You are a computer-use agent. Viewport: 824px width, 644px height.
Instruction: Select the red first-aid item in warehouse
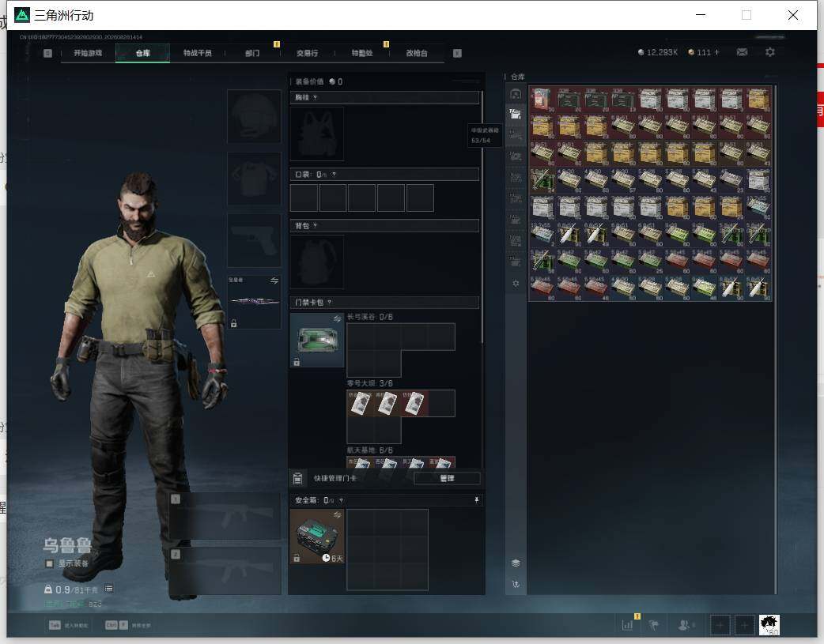coord(542,99)
